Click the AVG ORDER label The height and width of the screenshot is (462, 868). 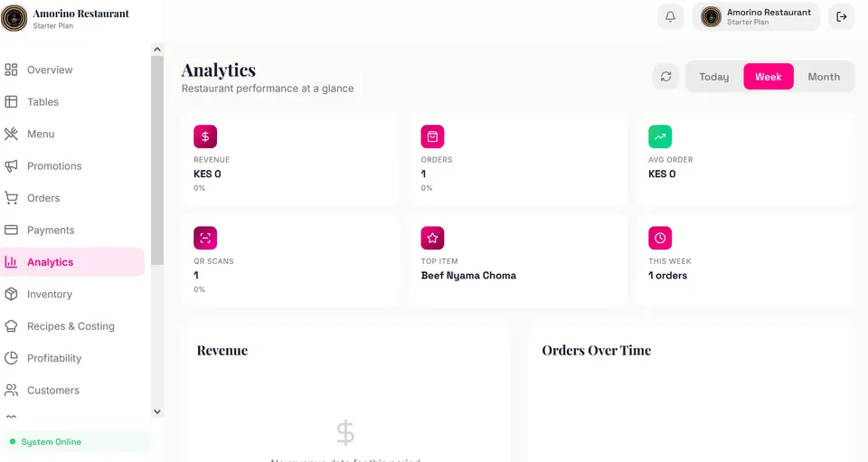coord(670,160)
